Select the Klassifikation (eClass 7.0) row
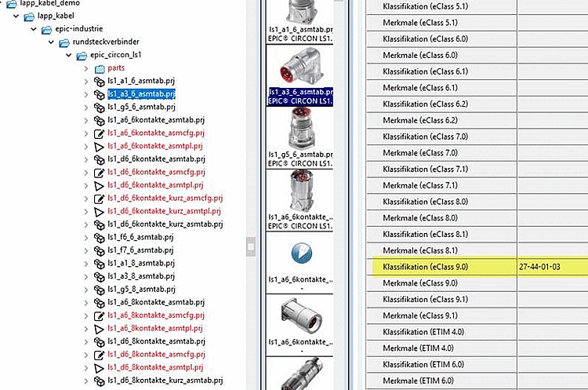588x390 pixels. point(477,137)
